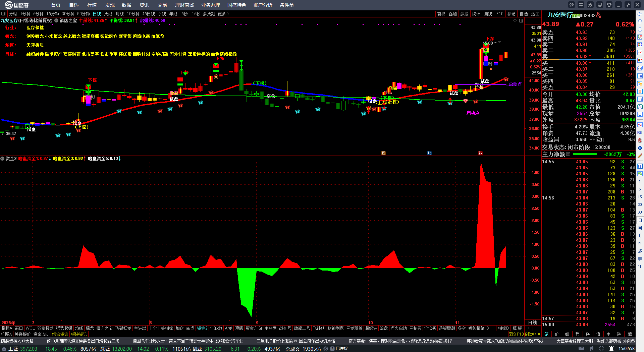Toggle 叠加 overlay mode
The width and height of the screenshot is (644, 352).
[453, 14]
